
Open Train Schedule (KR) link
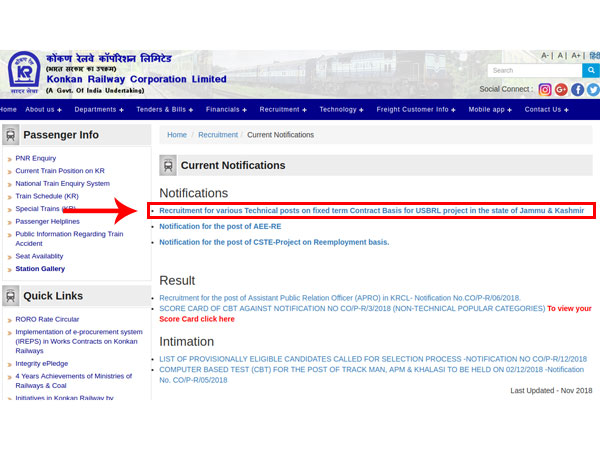[47, 196]
